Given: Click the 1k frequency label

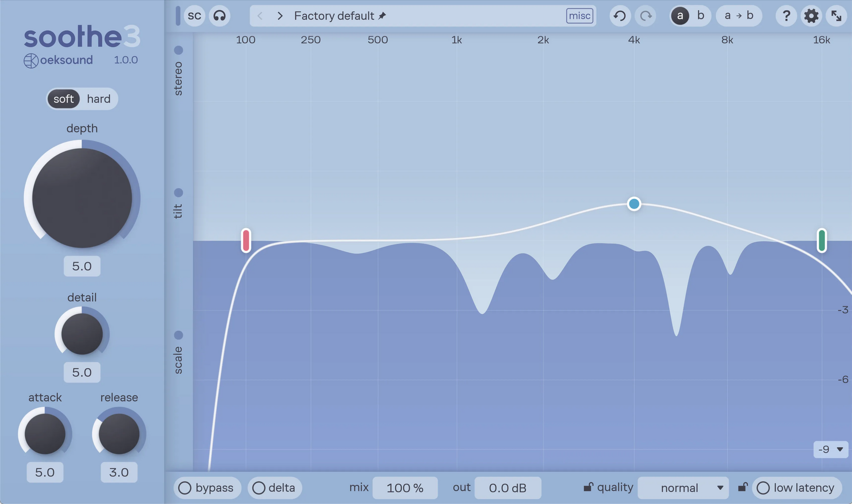Looking at the screenshot, I should [457, 40].
